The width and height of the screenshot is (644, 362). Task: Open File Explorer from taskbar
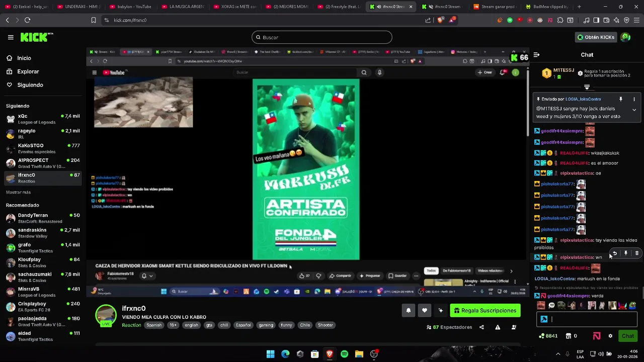(x=359, y=354)
